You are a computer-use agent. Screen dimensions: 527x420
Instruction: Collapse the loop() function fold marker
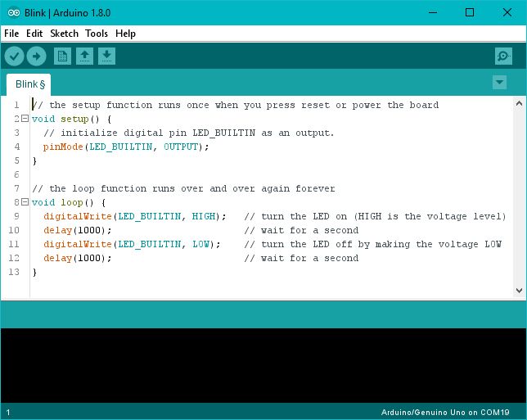[x=25, y=201]
